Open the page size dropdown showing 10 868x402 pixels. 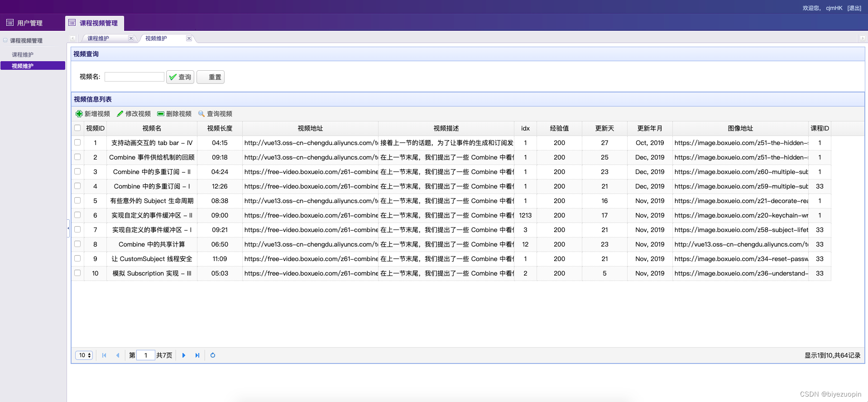coord(84,355)
